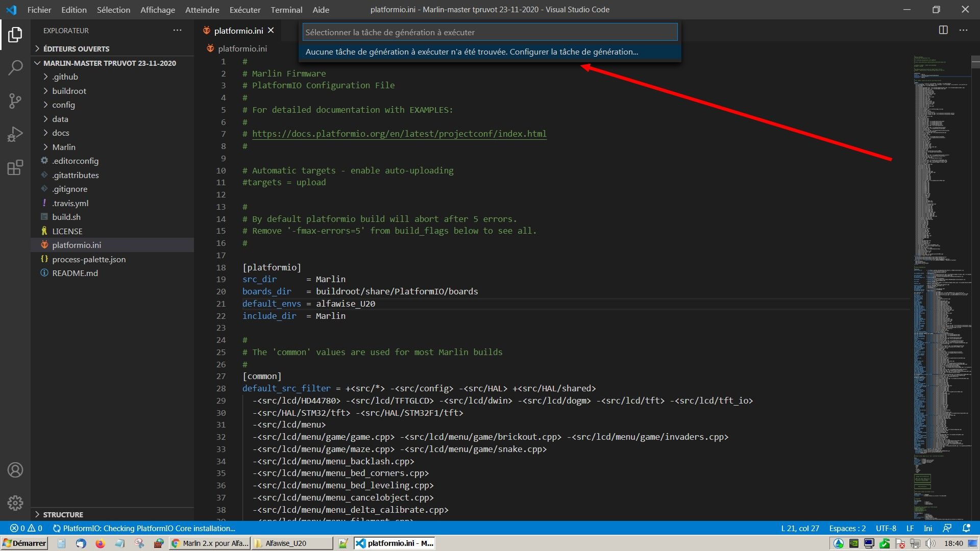The height and width of the screenshot is (551, 980).
Task: Open the Atteindre menu
Action: pyautogui.click(x=202, y=10)
